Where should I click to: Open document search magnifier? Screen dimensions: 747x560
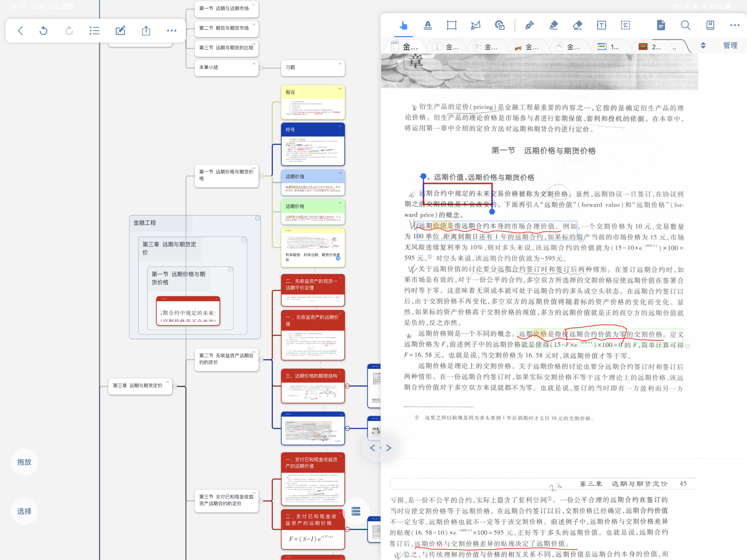click(685, 25)
